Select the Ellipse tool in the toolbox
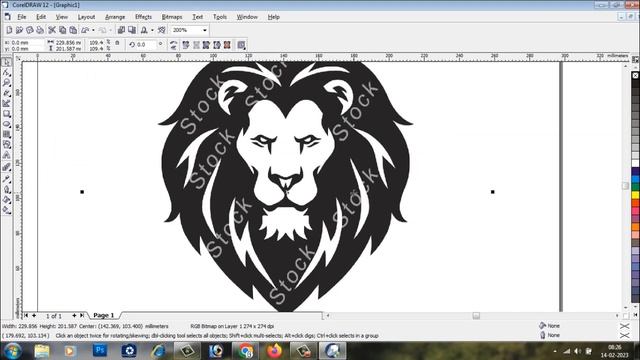Image resolution: width=640 pixels, height=360 pixels. pyautogui.click(x=7, y=124)
